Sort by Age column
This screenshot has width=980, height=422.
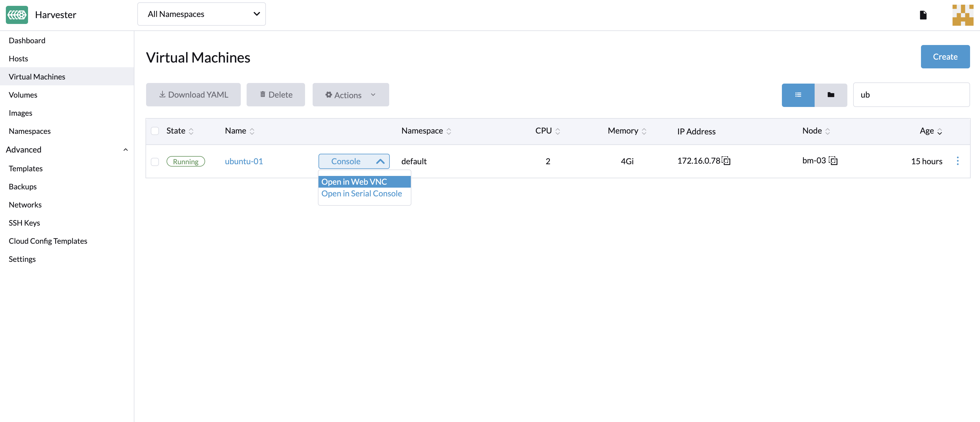[x=931, y=131]
